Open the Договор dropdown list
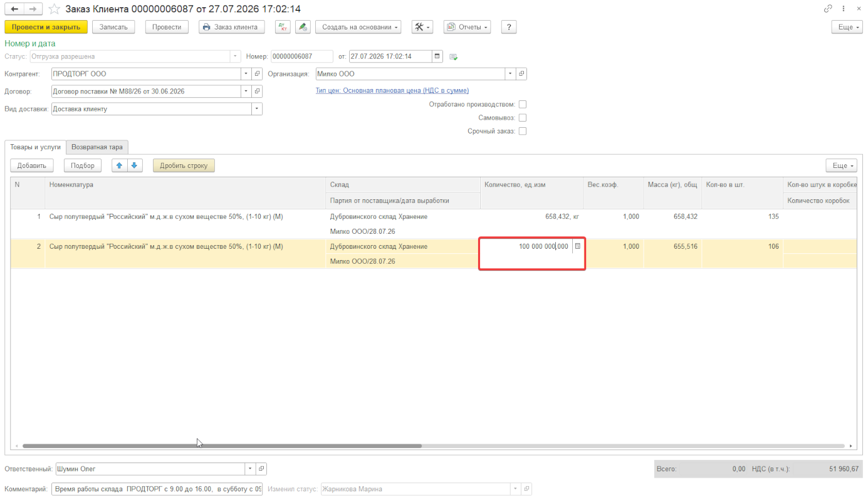 point(246,92)
